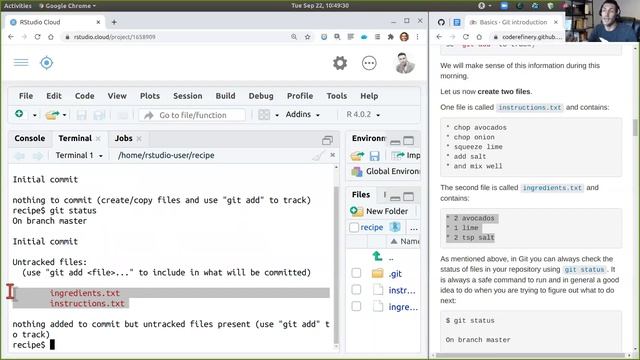
Task: Click the New Folder button
Action: click(x=379, y=211)
